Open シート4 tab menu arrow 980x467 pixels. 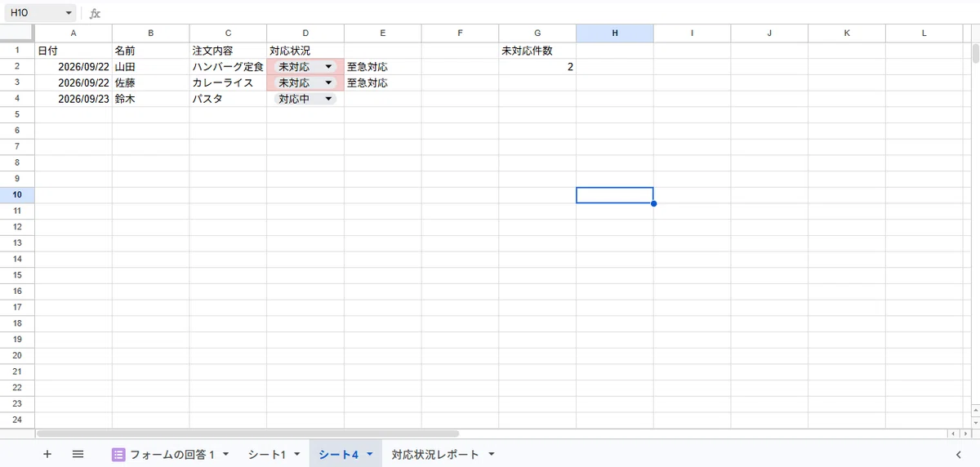(369, 454)
